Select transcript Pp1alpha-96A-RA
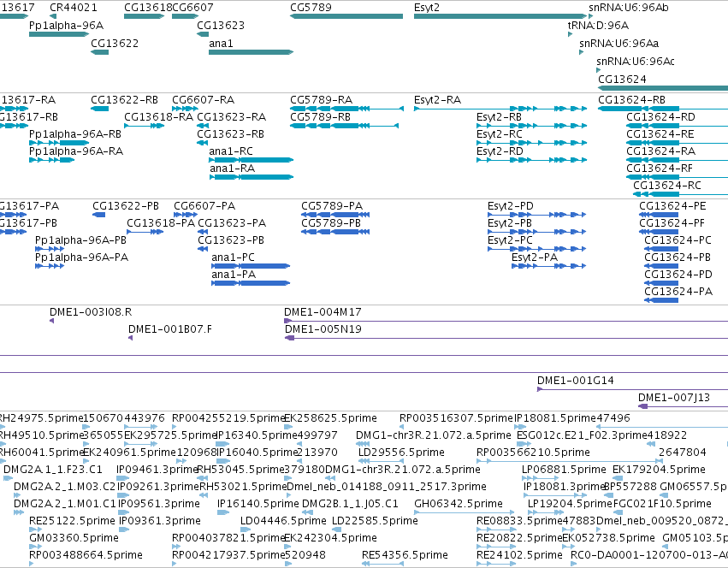The height and width of the screenshot is (568, 728). 51,160
